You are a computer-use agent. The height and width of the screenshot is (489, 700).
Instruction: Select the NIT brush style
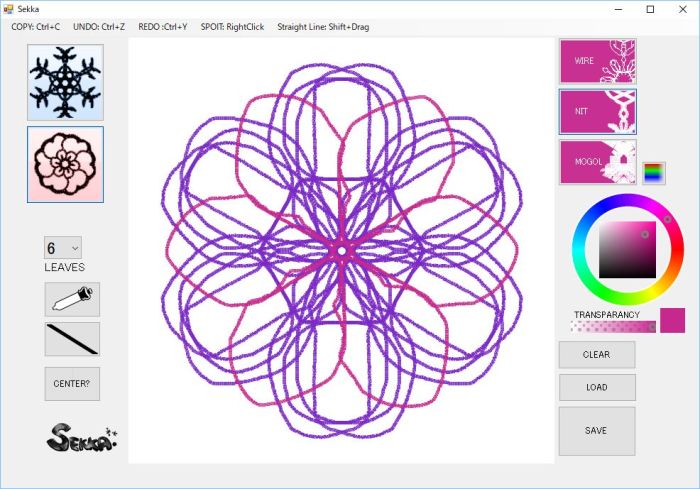pyautogui.click(x=597, y=112)
